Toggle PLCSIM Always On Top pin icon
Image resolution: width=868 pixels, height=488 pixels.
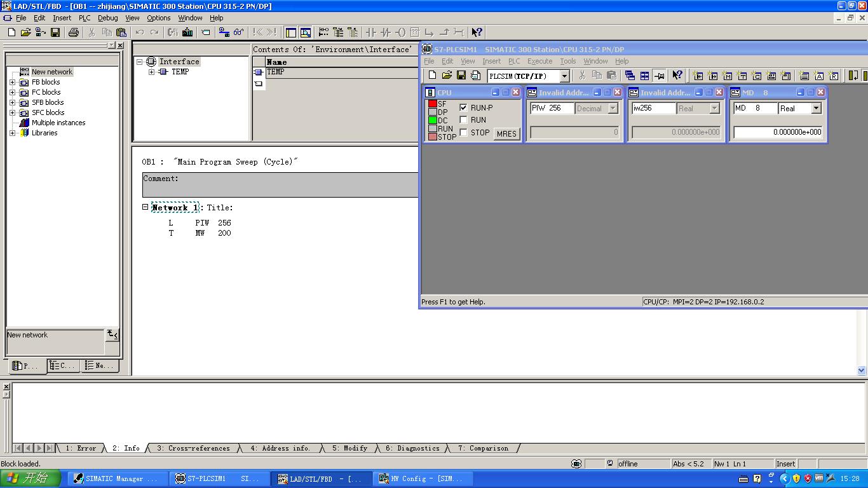click(659, 76)
